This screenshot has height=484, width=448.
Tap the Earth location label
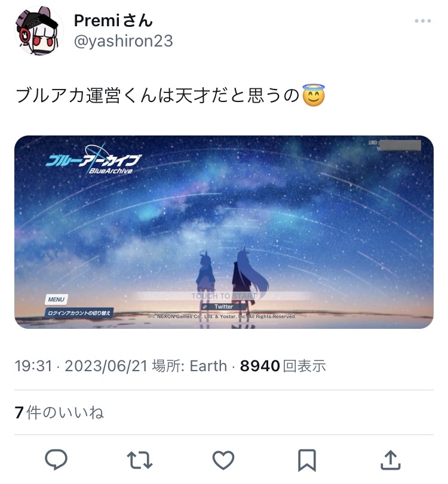pyautogui.click(x=208, y=366)
